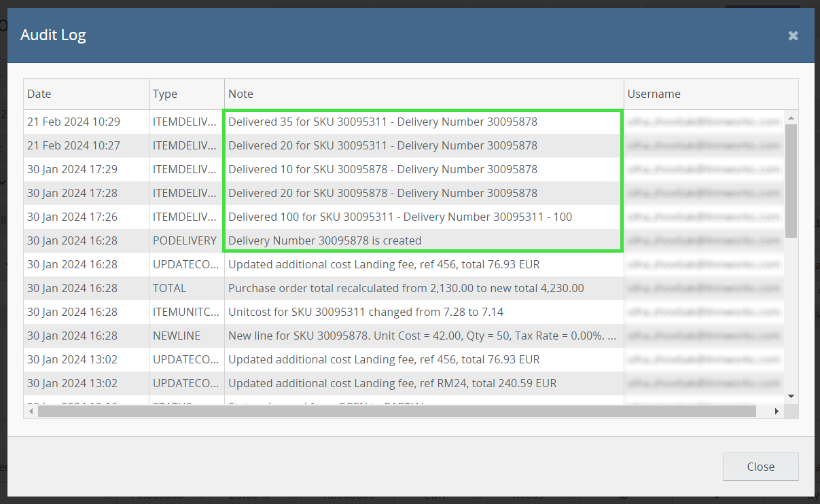Select the 'Delivered 35 for SKU 30095311' note

tap(382, 122)
